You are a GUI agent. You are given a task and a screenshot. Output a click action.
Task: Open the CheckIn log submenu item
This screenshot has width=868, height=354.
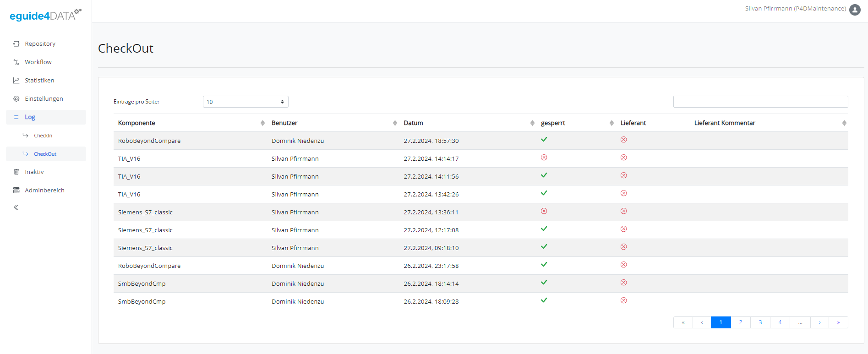pyautogui.click(x=43, y=136)
